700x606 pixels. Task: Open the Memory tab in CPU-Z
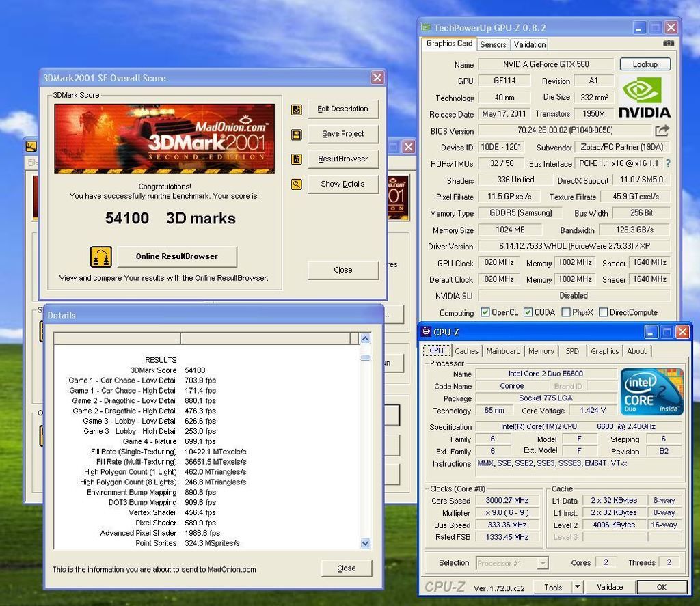[x=541, y=351]
